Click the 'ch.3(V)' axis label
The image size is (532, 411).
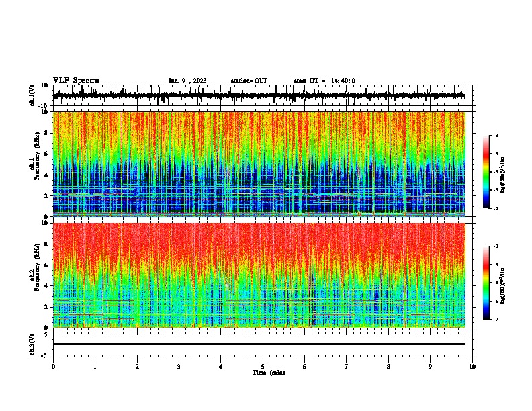[x=32, y=345]
